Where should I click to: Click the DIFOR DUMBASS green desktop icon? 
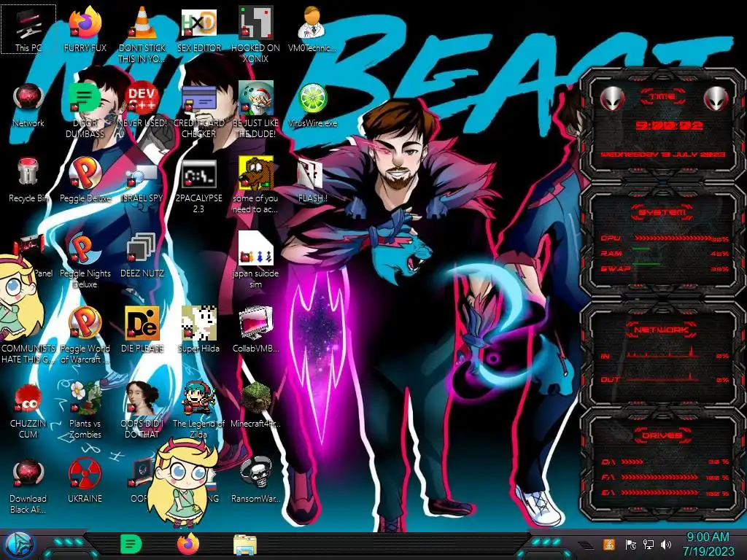85,110
